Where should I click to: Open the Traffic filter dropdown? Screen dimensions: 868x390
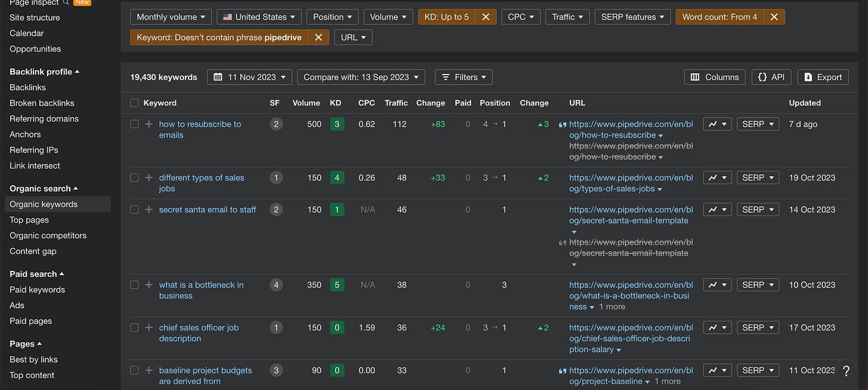tap(568, 17)
